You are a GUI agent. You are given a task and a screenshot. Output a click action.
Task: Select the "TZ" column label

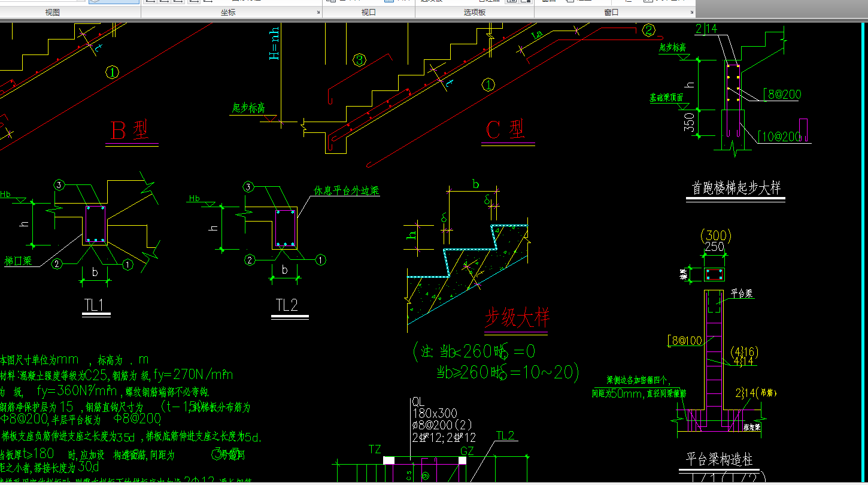click(375, 449)
